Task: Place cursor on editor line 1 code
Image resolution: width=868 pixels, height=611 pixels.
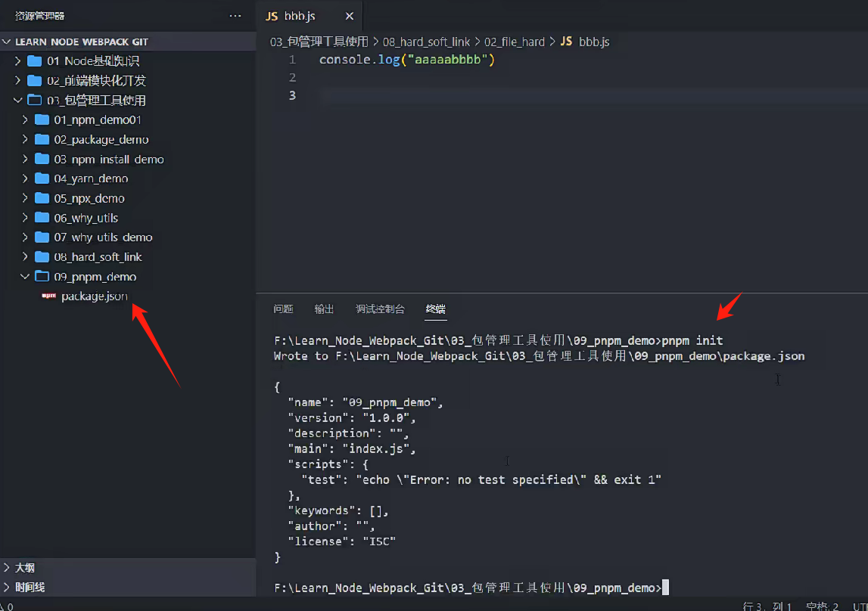Action: click(407, 59)
